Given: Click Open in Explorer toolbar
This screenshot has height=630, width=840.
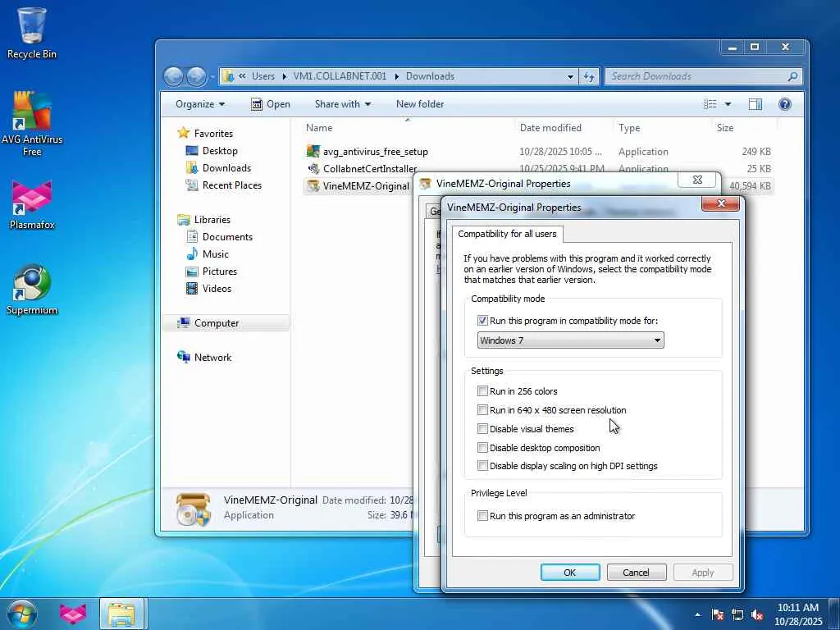Looking at the screenshot, I should pyautogui.click(x=271, y=104).
